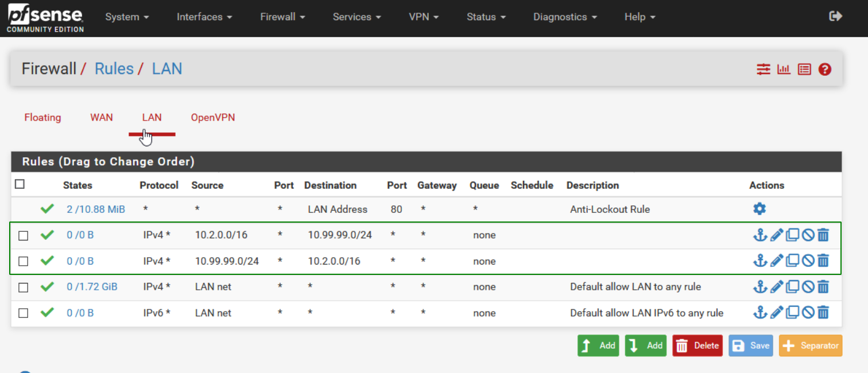Image resolution: width=868 pixels, height=373 pixels.
Task: Open the Diagnostics dropdown menu
Action: 565,17
